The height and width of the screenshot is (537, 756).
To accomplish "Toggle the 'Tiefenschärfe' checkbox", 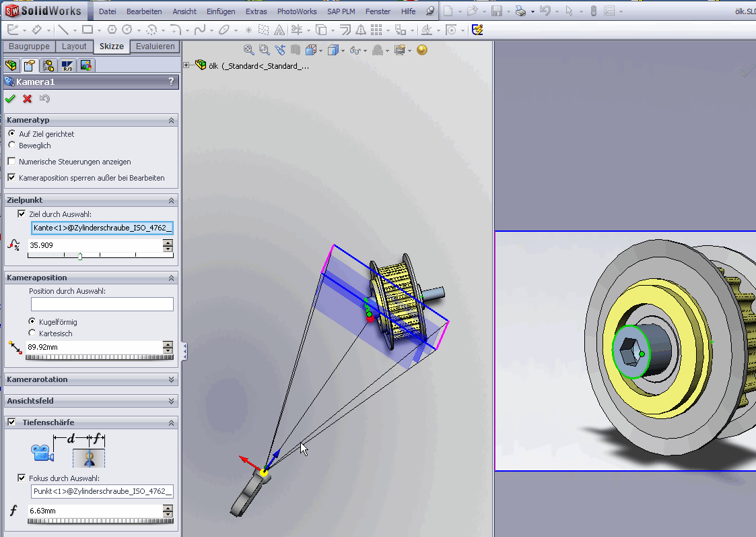I will click(11, 422).
